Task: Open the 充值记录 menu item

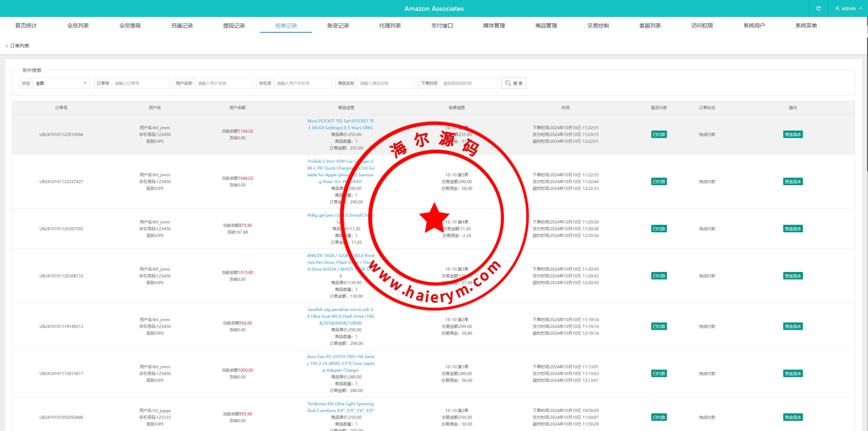Action: pyautogui.click(x=182, y=26)
